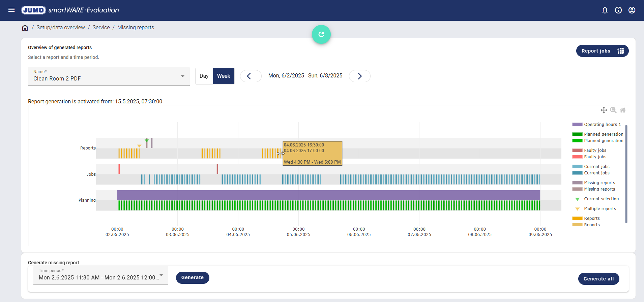
Task: Open Service breadcrumb link
Action: tap(101, 28)
